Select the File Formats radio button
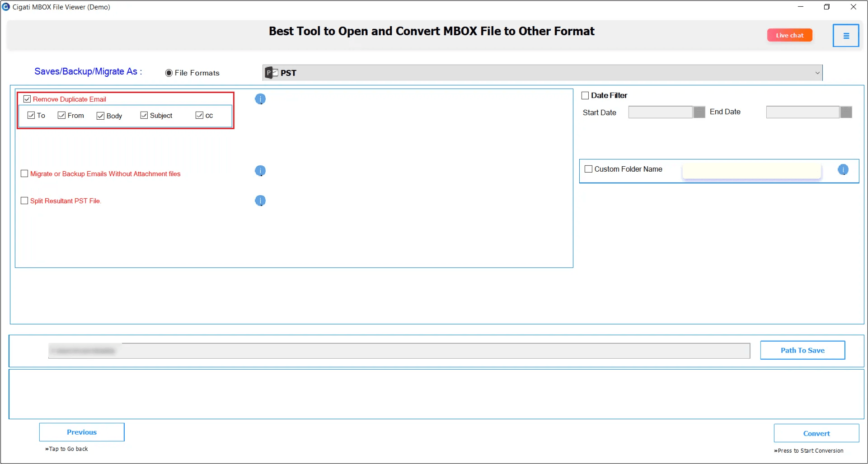 pyautogui.click(x=169, y=73)
